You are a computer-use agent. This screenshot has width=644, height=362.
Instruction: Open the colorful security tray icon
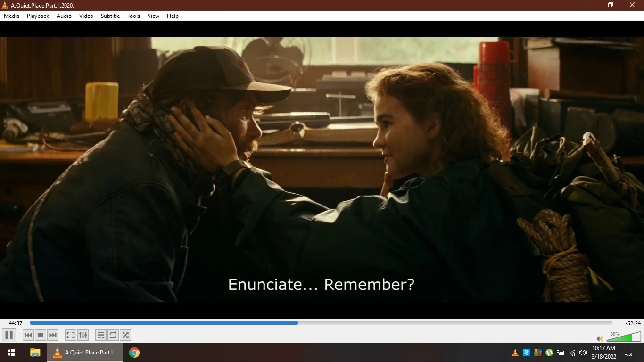(x=538, y=353)
